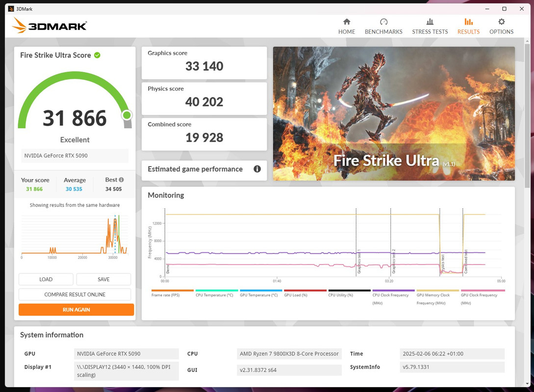Toggle GPU Load (%) legend entry
The height and width of the screenshot is (392, 534).
(305, 293)
